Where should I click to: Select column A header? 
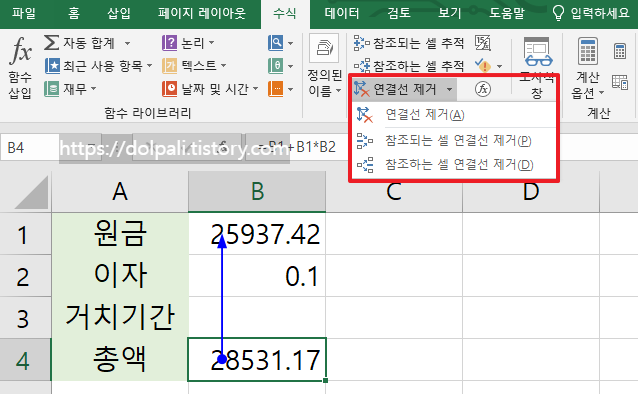(x=120, y=192)
